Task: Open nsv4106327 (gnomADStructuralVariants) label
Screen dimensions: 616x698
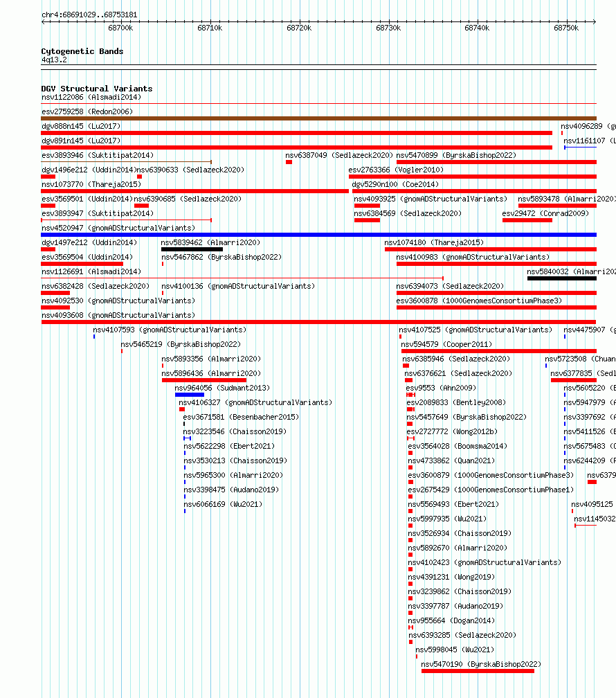Action: 255,402
